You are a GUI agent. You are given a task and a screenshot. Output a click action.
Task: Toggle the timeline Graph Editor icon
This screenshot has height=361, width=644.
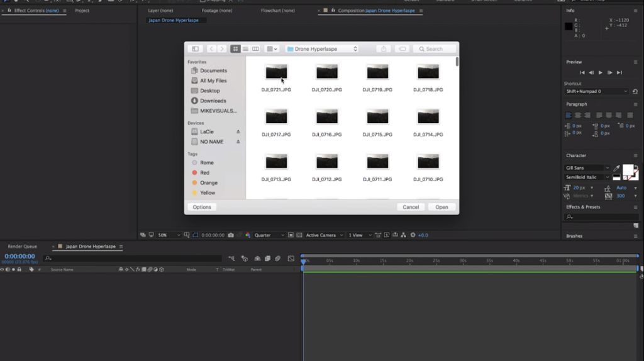pyautogui.click(x=291, y=258)
